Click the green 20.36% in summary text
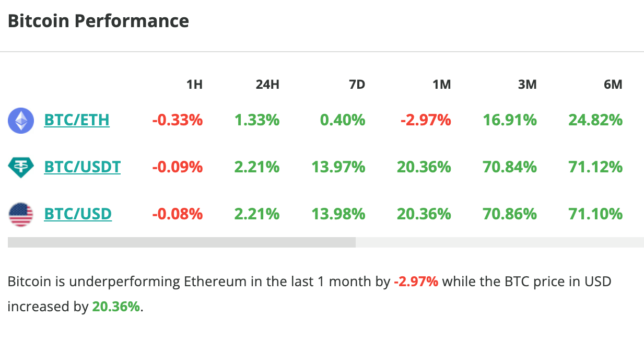This screenshot has width=644, height=340. click(x=116, y=307)
